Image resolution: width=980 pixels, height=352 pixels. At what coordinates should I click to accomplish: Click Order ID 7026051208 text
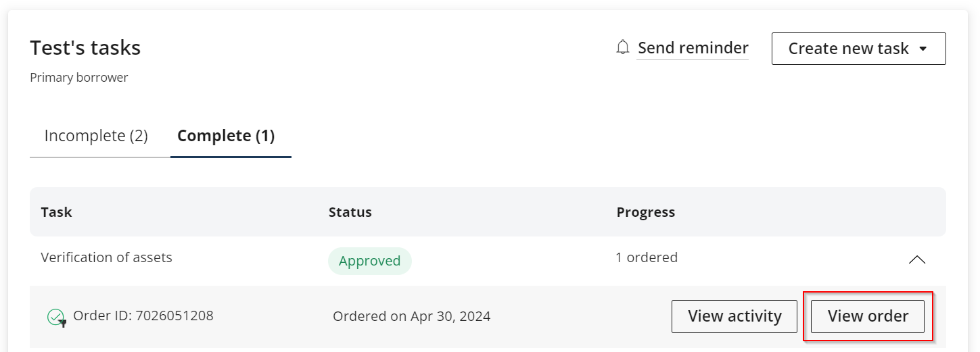tap(143, 316)
